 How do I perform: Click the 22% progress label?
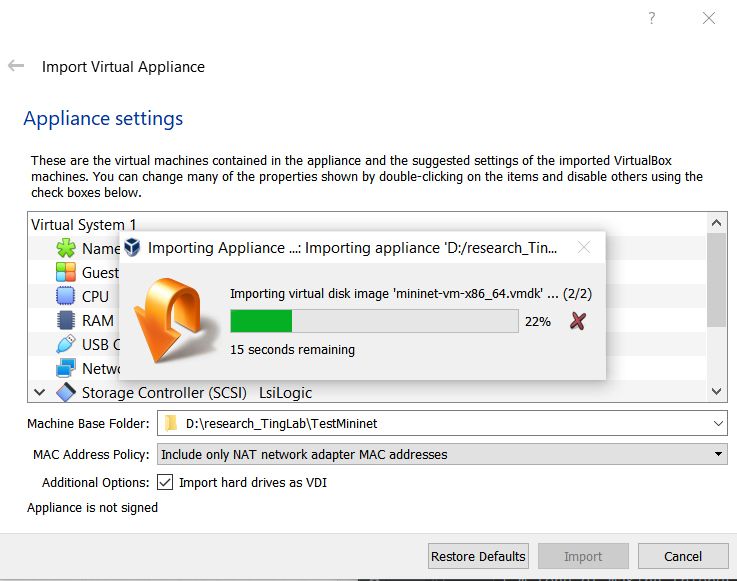coord(537,322)
